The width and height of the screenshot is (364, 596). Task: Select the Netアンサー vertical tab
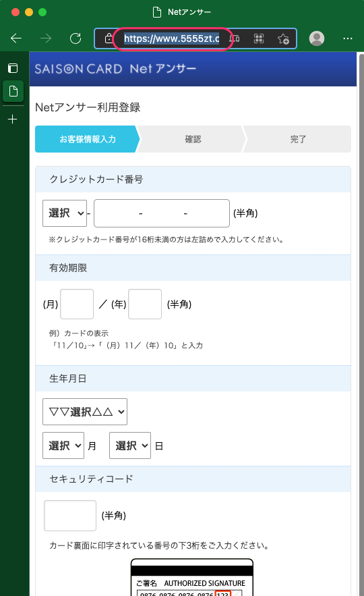13,91
